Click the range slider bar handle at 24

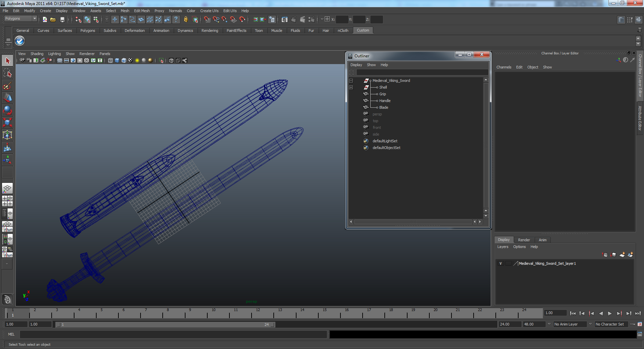(x=273, y=325)
